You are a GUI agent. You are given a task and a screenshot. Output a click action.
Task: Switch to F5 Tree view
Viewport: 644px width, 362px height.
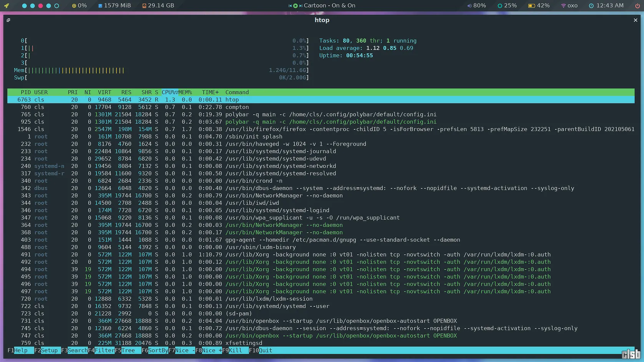(x=128, y=350)
